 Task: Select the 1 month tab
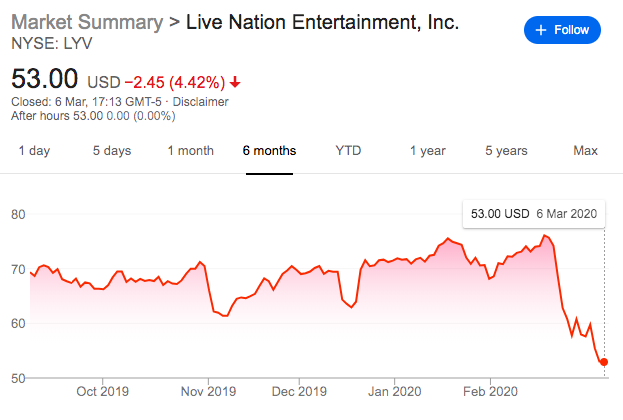190,151
